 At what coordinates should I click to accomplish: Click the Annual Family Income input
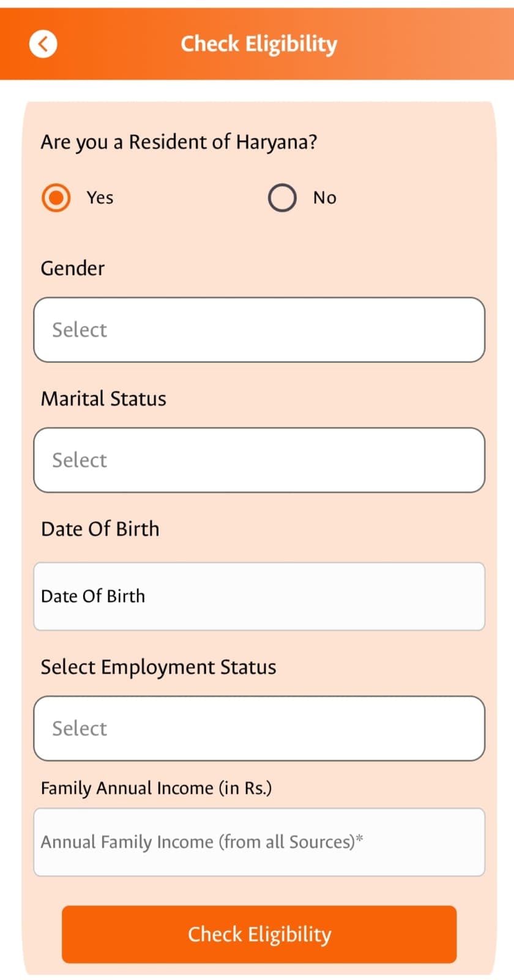coord(259,842)
